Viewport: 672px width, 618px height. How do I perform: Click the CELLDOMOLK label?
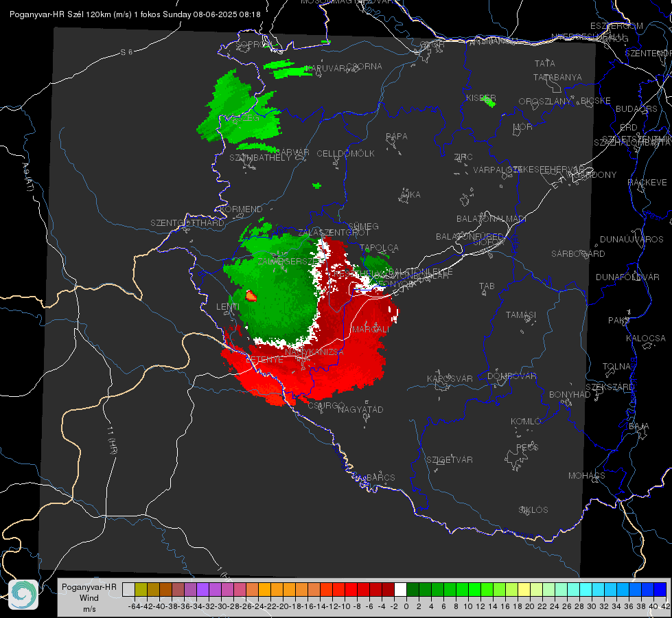pyautogui.click(x=345, y=154)
